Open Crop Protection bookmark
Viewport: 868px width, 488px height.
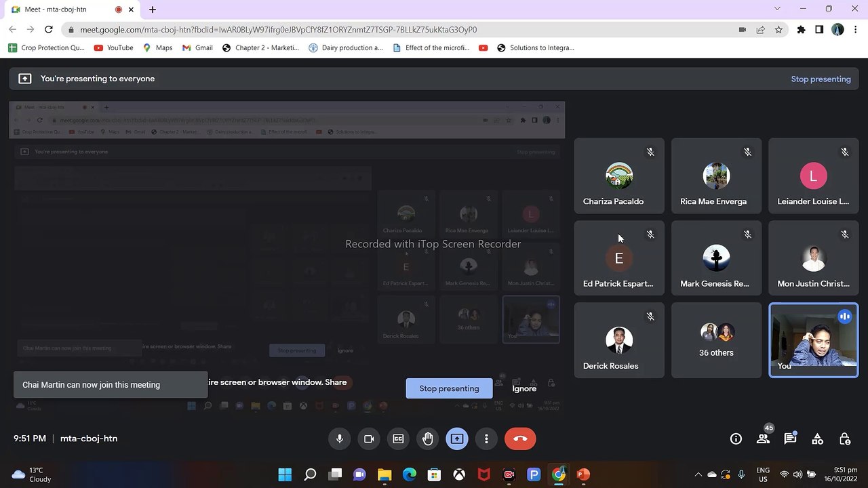tap(46, 47)
